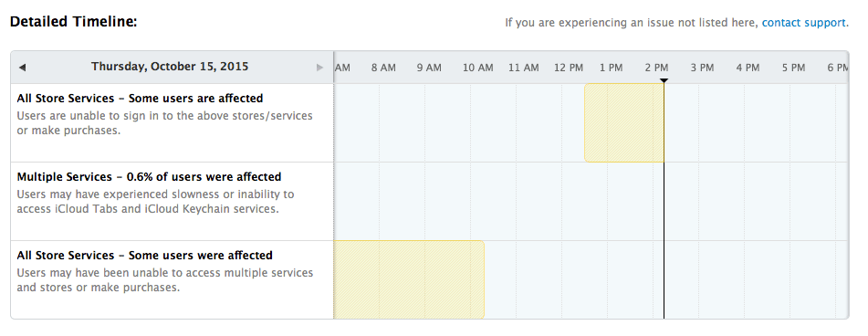
Task: Click the current-time marker triangle on timeline
Action: coord(664,81)
